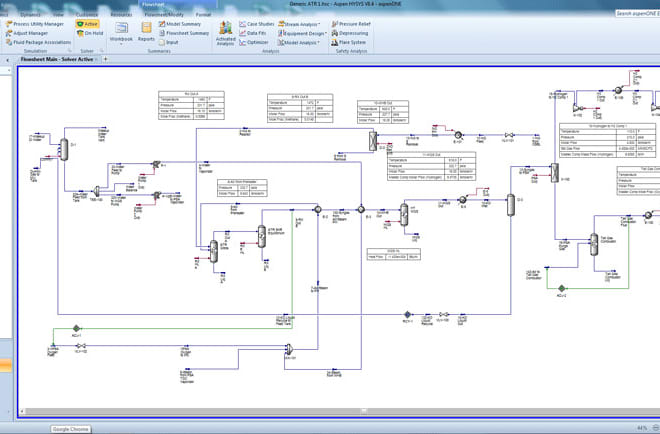Select the E-108 cooler
The height and width of the screenshot is (434, 660).
(x=619, y=90)
